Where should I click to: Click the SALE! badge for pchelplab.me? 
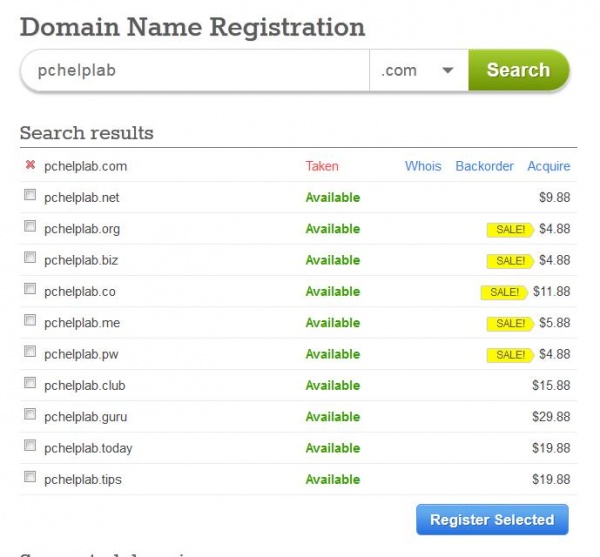[x=510, y=323]
